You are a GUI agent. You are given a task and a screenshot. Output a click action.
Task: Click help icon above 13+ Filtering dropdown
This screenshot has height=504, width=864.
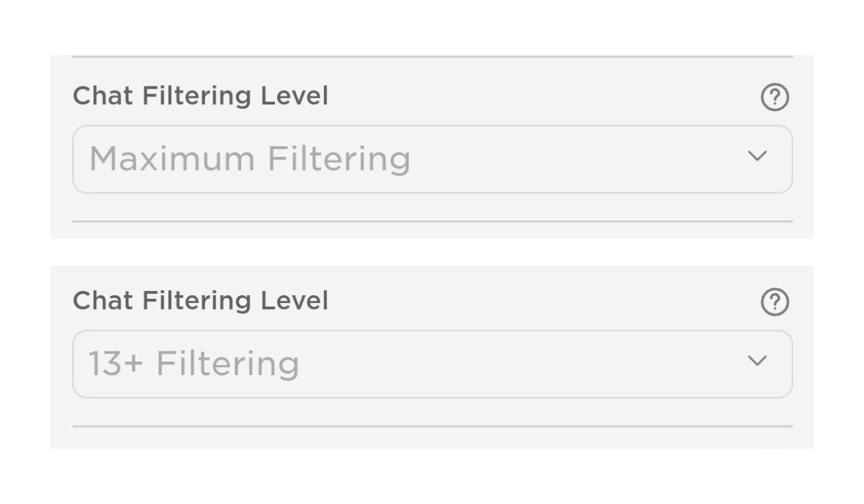(775, 302)
